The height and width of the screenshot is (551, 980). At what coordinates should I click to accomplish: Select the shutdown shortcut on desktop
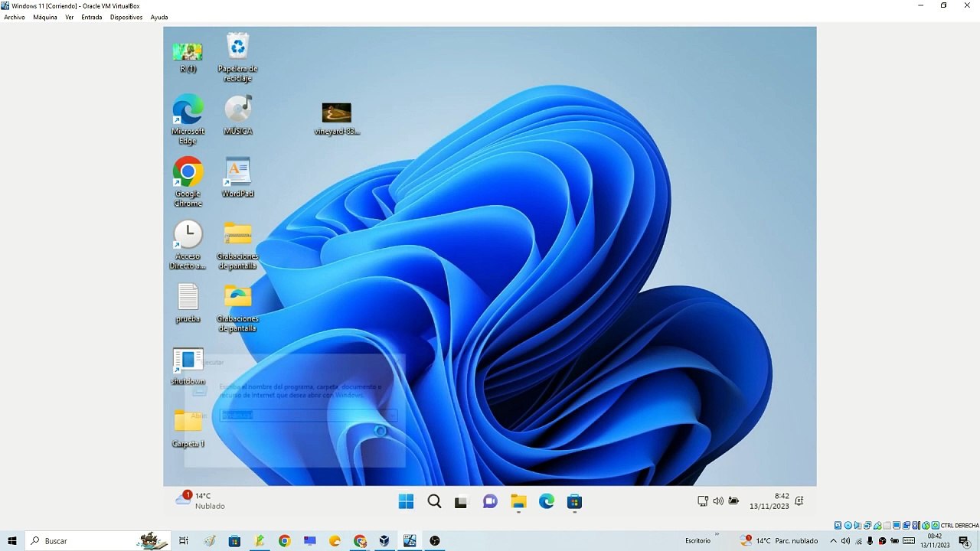pos(188,366)
